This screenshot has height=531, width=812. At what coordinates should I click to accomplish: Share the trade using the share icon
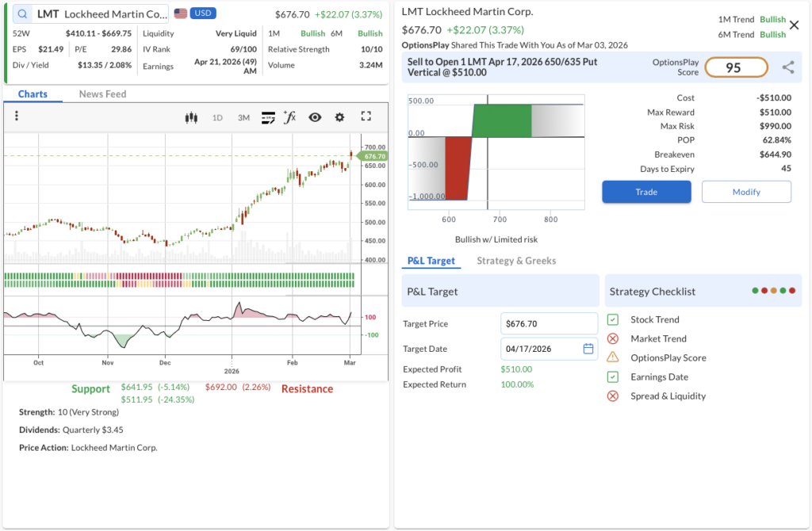[787, 68]
